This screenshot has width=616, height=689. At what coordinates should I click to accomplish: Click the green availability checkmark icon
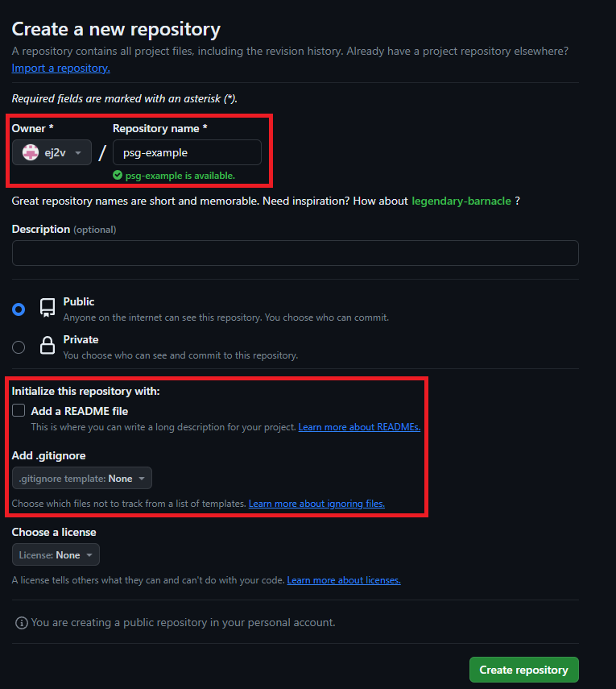pos(118,175)
